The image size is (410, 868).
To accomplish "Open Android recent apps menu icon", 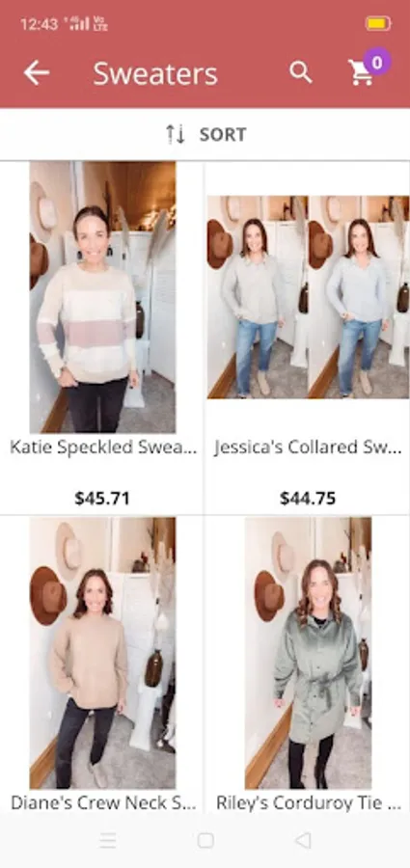I will (x=107, y=841).
